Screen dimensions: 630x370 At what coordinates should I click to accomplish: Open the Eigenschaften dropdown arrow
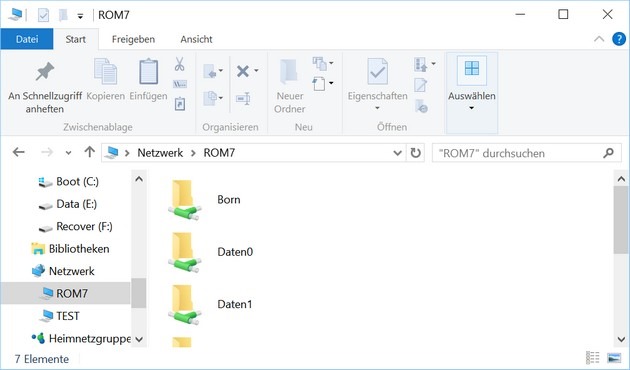click(x=377, y=108)
